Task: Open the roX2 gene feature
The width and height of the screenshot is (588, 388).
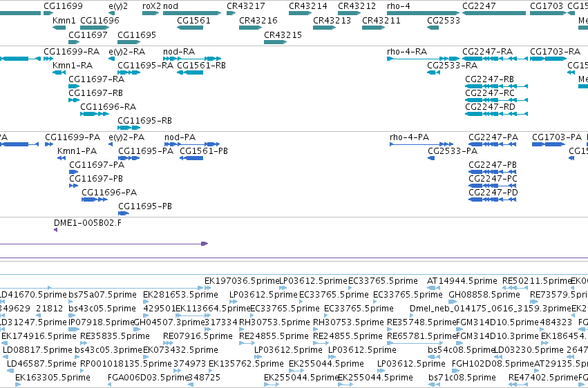Action: tap(151, 13)
